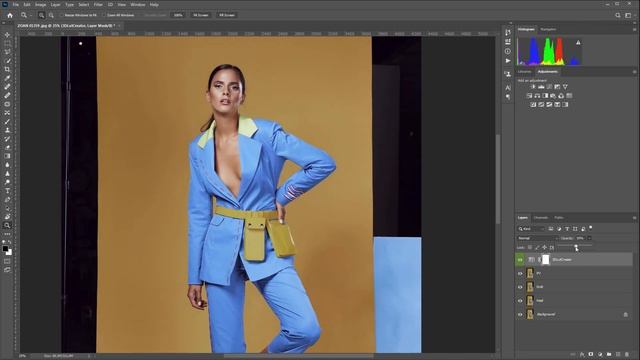Screen dimensions: 640x360
Task: Add a Curves adjustment
Action: (549, 87)
